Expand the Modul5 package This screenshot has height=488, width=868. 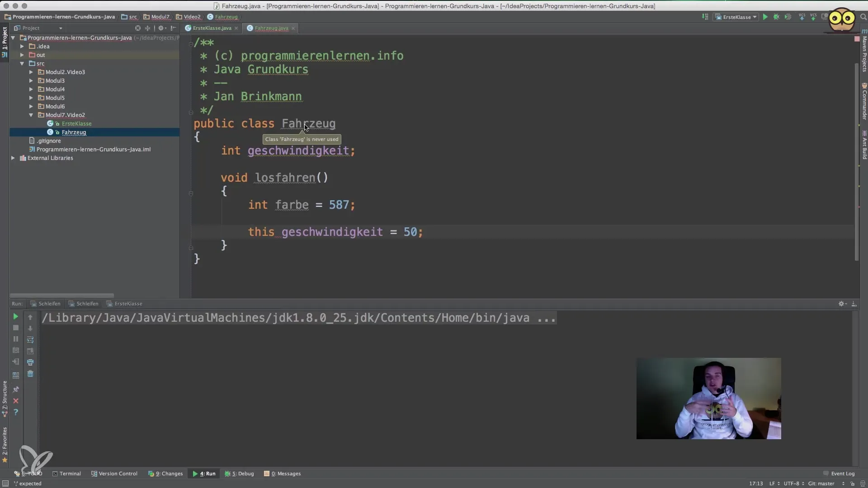tap(31, 98)
